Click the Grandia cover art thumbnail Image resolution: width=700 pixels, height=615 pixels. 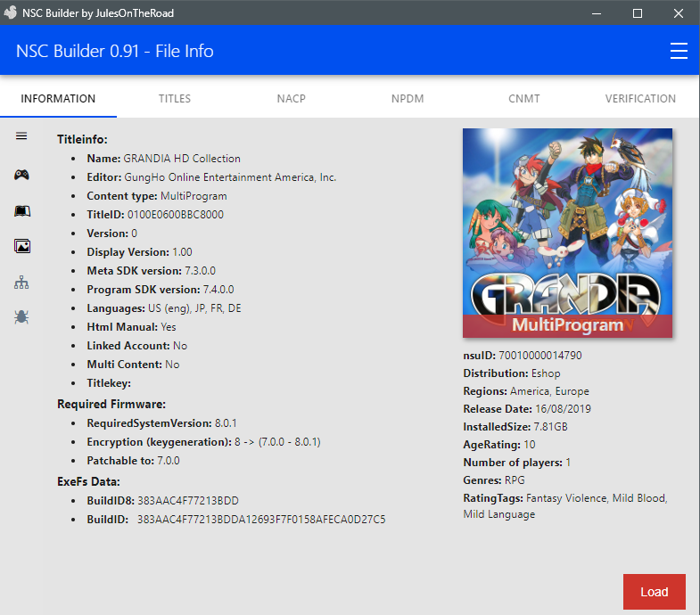(567, 233)
